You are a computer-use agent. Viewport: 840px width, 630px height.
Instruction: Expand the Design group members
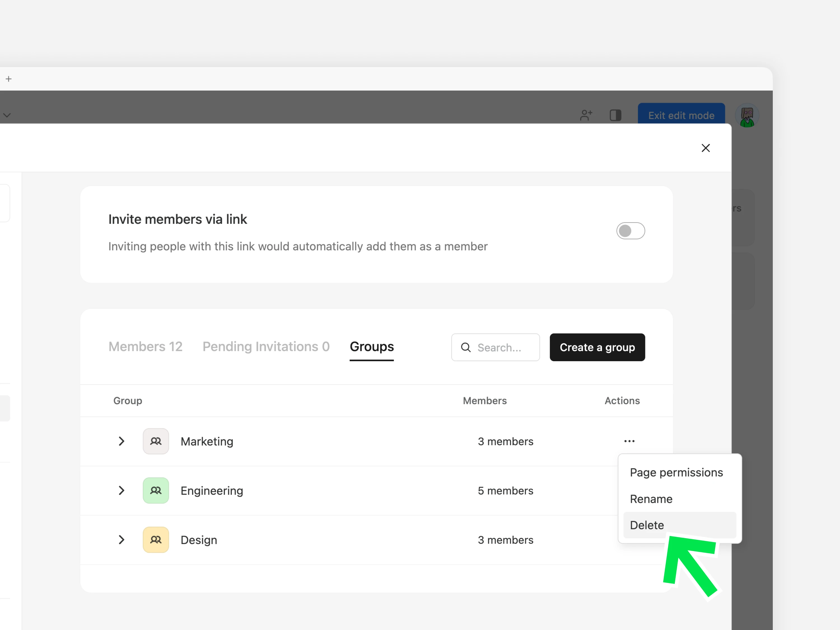[122, 540]
